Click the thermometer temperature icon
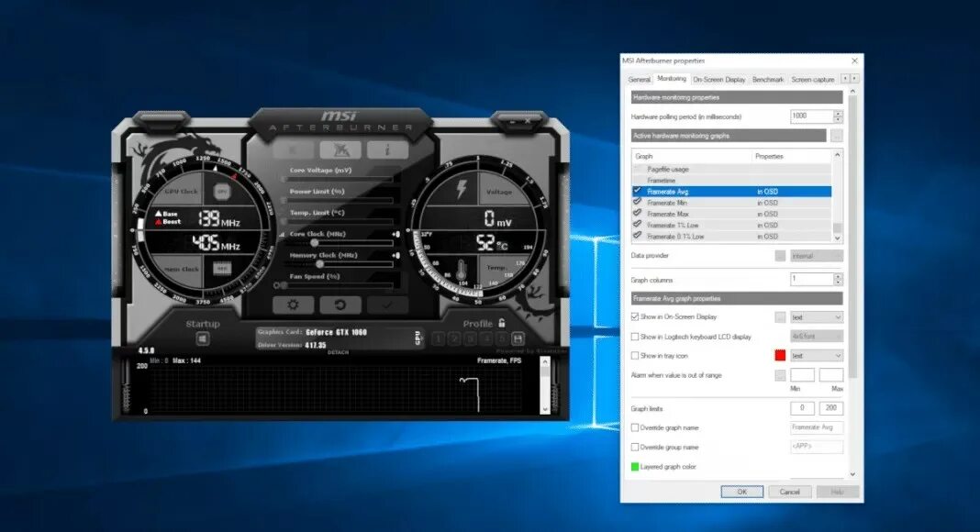The image size is (980, 532). coord(462,271)
